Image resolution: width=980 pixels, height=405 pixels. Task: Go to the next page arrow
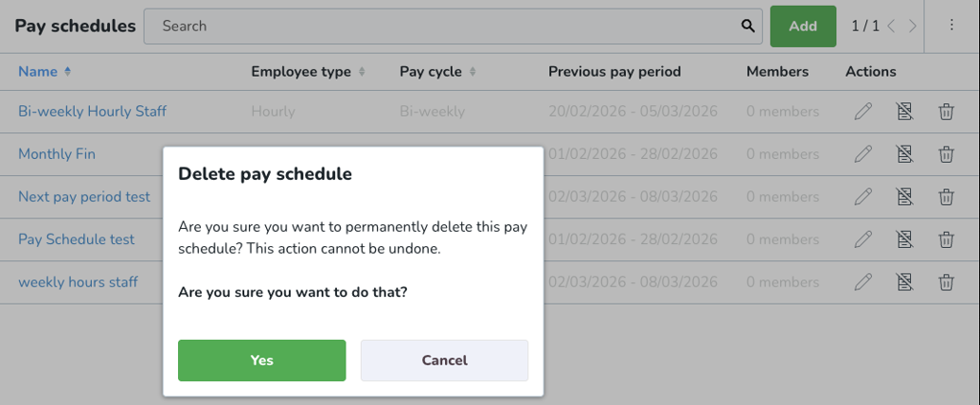click(913, 27)
